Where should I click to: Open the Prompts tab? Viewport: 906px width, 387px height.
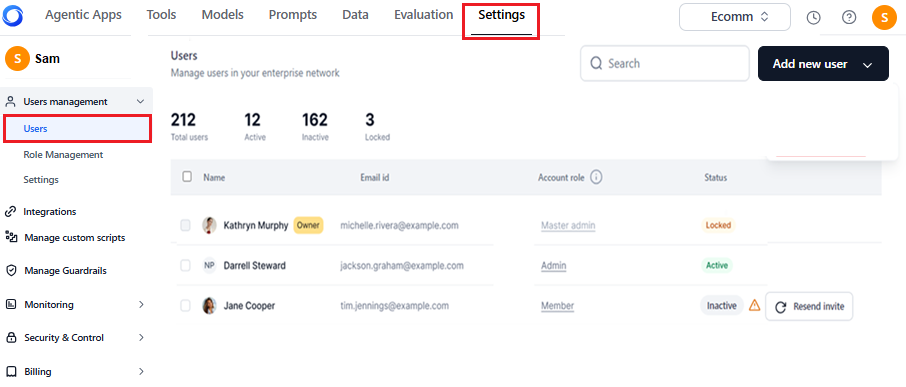click(x=292, y=15)
